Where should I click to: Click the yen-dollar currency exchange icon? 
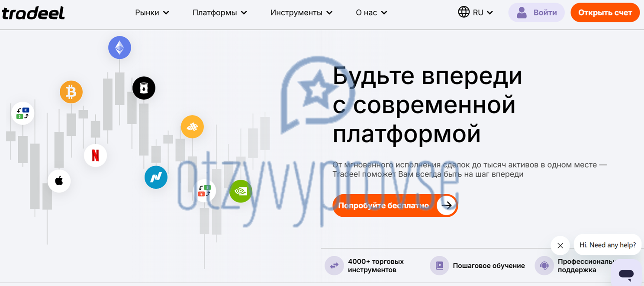coord(204,191)
